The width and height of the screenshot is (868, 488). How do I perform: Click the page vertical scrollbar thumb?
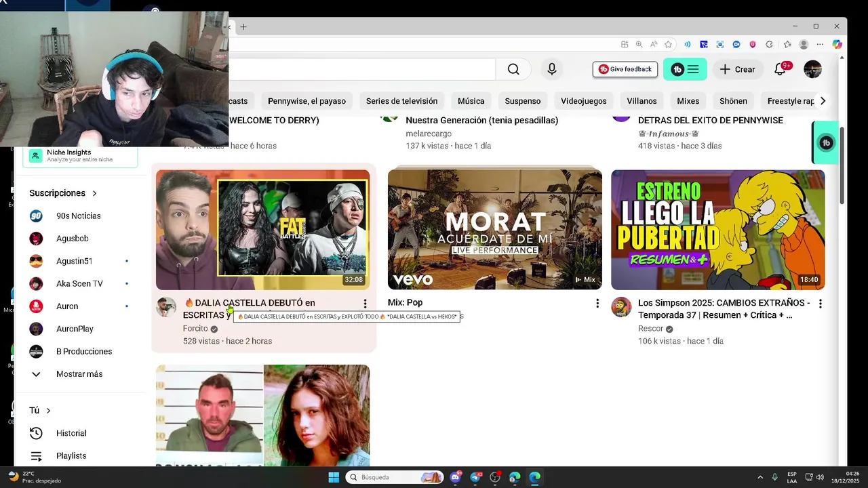pos(842,166)
